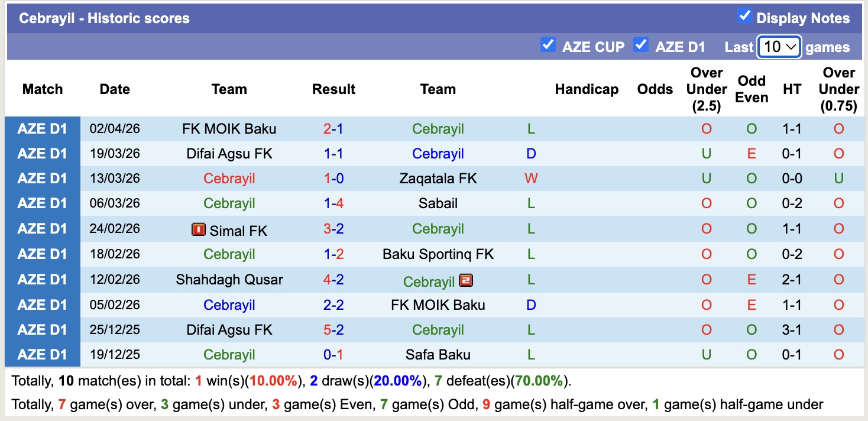Screen dimensions: 868x421
Task: Click the Sabail team name
Action: pos(438,203)
